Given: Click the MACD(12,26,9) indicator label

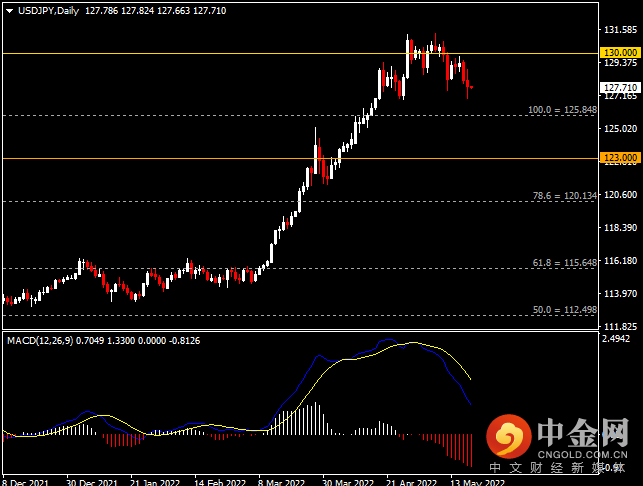Looking at the screenshot, I should pyautogui.click(x=40, y=341).
